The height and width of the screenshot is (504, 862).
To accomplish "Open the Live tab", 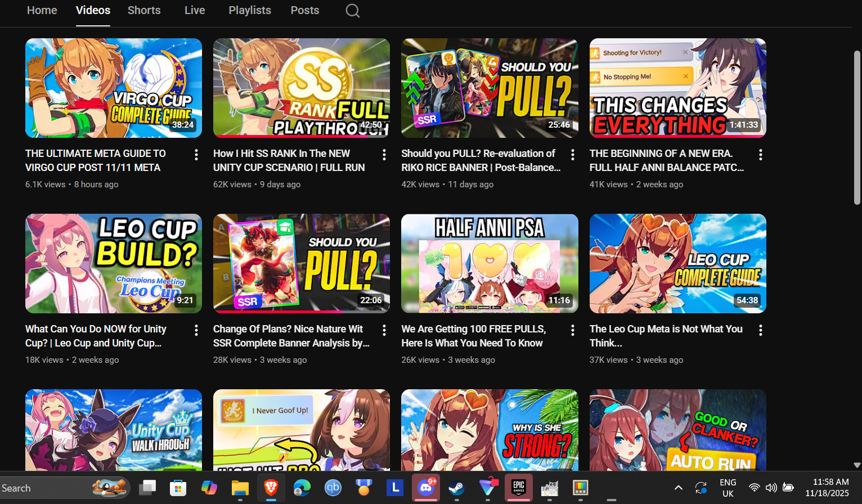I will (x=195, y=10).
